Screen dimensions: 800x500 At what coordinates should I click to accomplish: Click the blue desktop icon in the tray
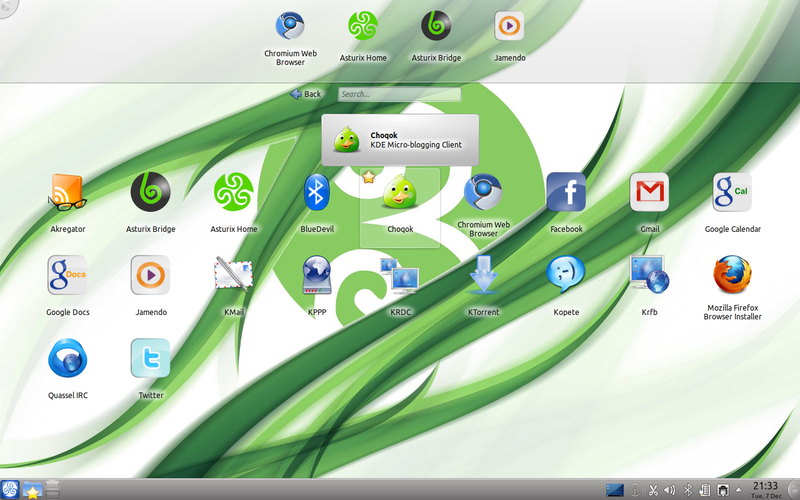coord(615,490)
